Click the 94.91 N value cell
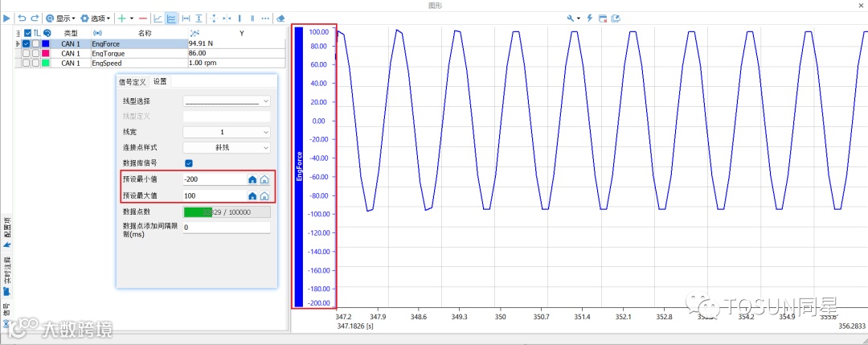Image resolution: width=868 pixels, height=345 pixels. pyautogui.click(x=236, y=43)
